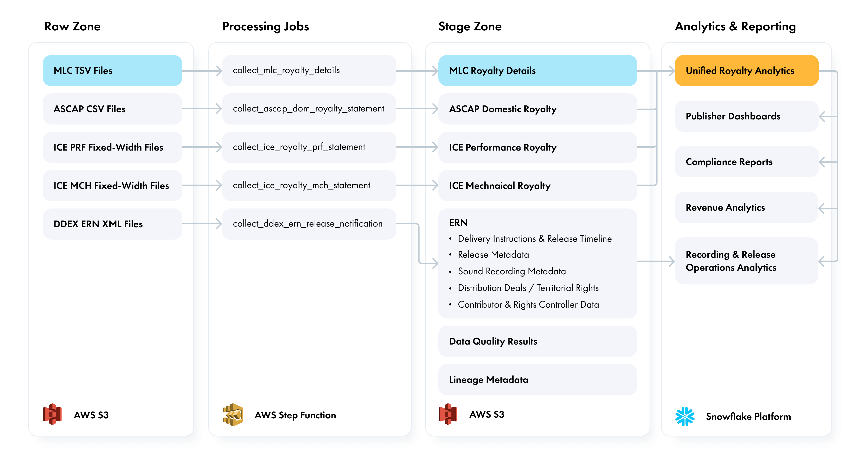This screenshot has height=456, width=868.
Task: Select the Revenue Analytics block
Action: click(x=746, y=207)
